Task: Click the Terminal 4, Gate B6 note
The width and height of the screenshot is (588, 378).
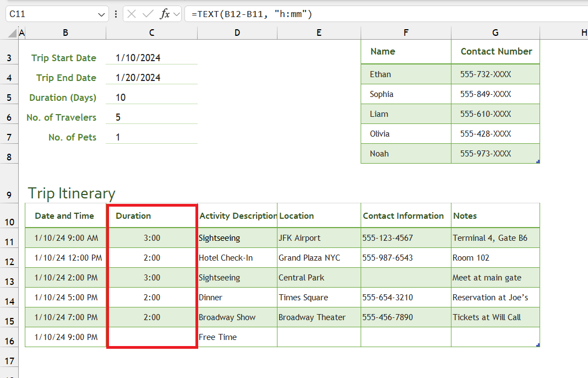Action: tap(496, 238)
